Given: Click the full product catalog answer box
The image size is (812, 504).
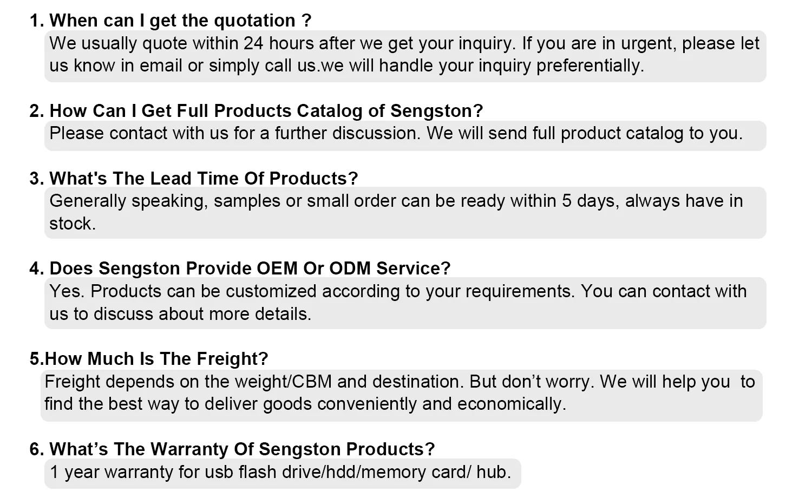Looking at the screenshot, I should [x=405, y=135].
